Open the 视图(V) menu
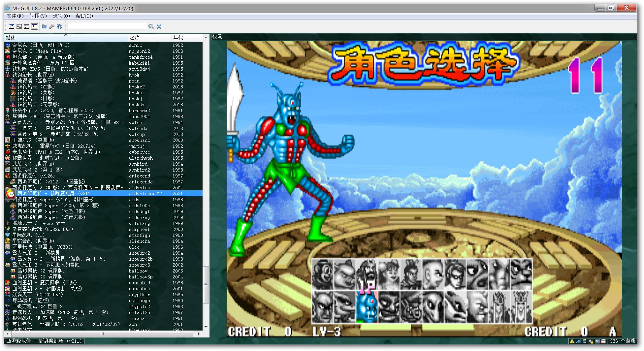The width and height of the screenshot is (644, 351). [38, 16]
